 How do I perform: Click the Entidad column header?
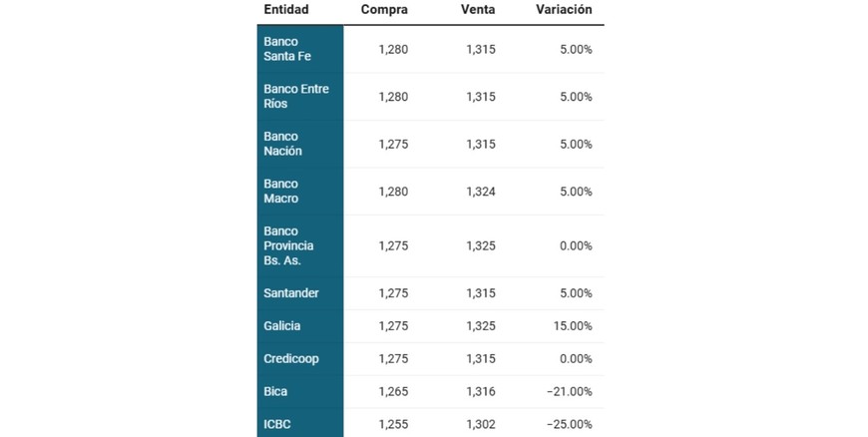[x=286, y=10]
